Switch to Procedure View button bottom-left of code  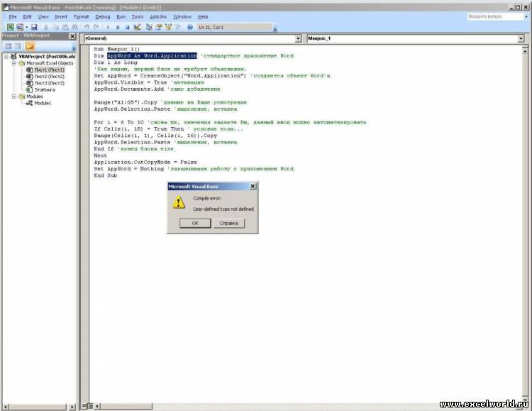pyautogui.click(x=84, y=406)
